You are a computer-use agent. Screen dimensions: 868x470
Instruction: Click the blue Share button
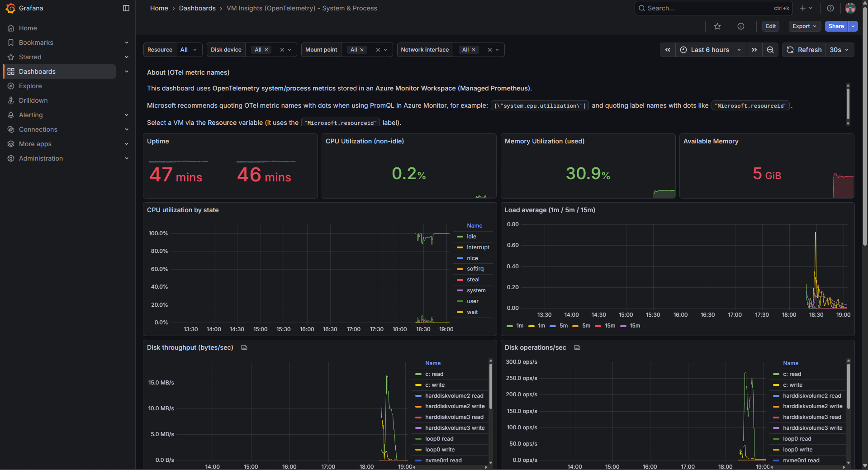836,26
